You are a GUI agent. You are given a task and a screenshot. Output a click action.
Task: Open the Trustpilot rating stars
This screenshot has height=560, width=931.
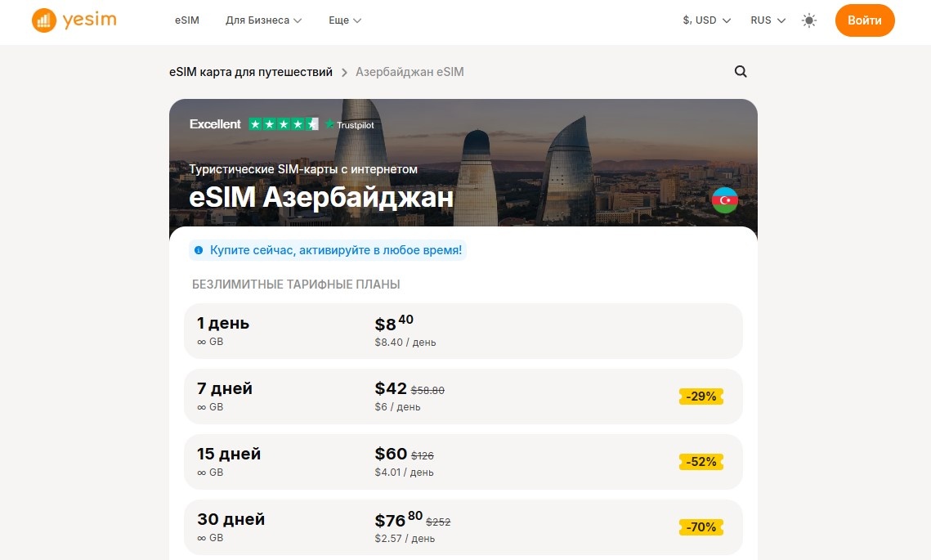pyautogui.click(x=283, y=124)
